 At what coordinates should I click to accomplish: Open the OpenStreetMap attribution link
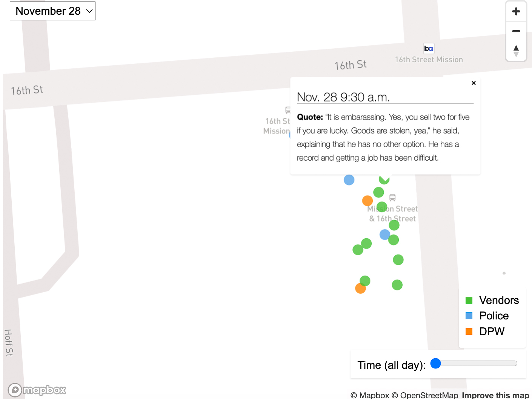coord(424,395)
